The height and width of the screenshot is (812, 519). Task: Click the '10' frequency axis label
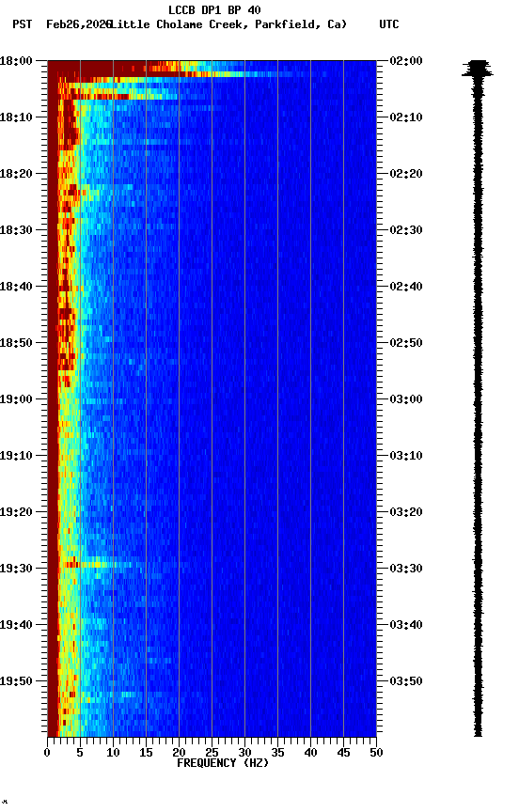pos(113,753)
